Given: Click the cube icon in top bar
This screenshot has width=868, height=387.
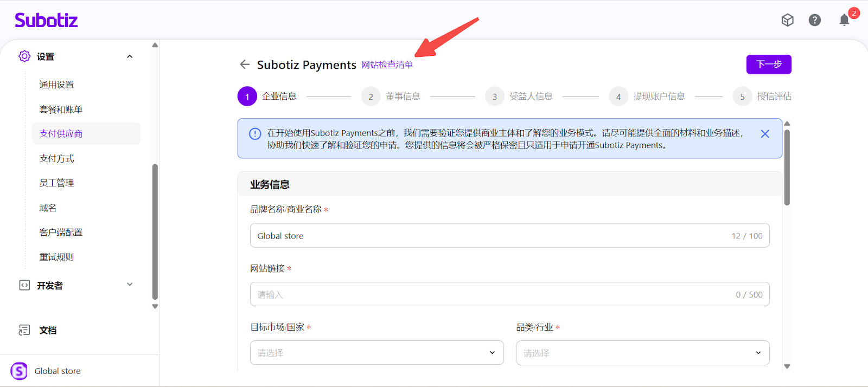Looking at the screenshot, I should click(x=787, y=21).
